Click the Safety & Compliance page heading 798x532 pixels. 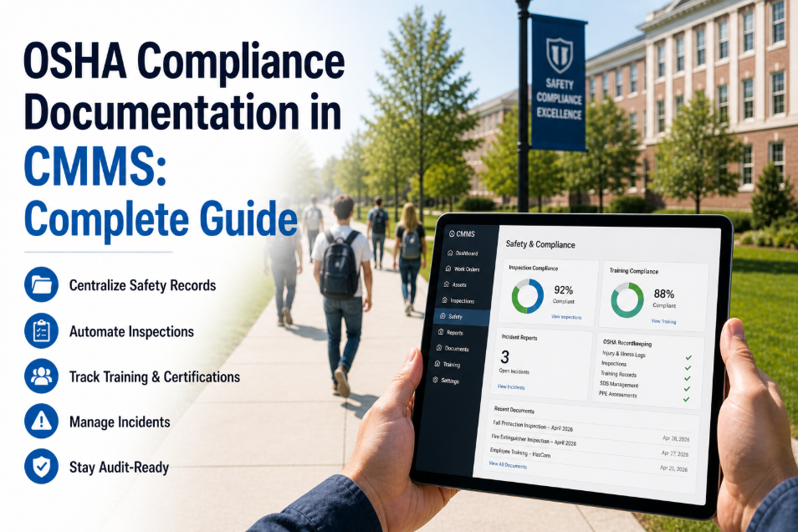pos(540,244)
